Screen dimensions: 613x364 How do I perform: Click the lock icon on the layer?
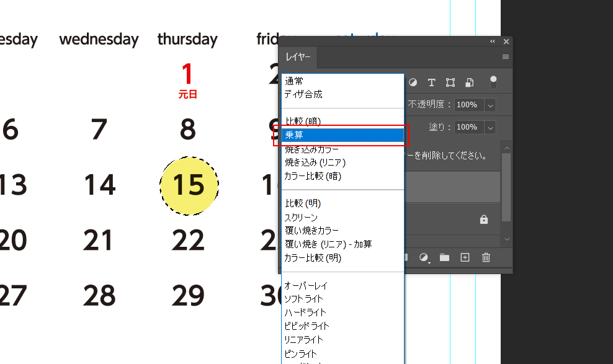pyautogui.click(x=483, y=220)
